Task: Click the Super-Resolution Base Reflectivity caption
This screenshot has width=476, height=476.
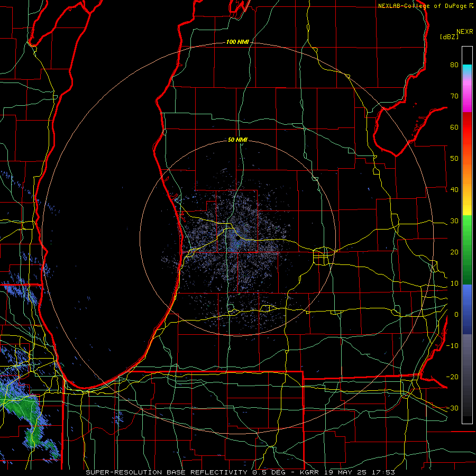Action: 241,472
